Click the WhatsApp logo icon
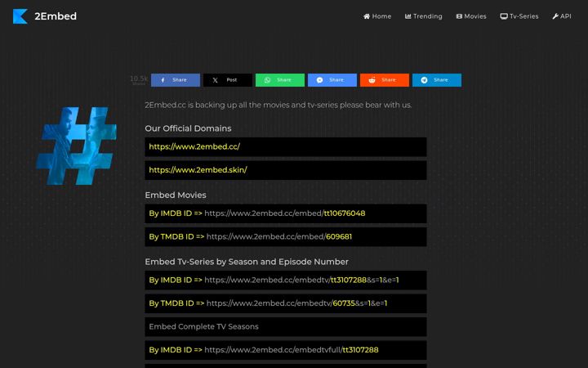 [x=267, y=80]
